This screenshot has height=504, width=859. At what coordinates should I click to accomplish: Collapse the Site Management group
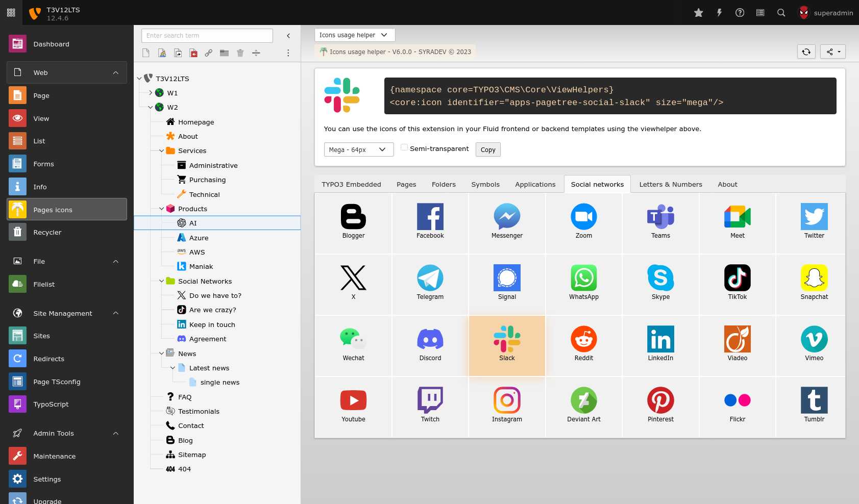[116, 313]
